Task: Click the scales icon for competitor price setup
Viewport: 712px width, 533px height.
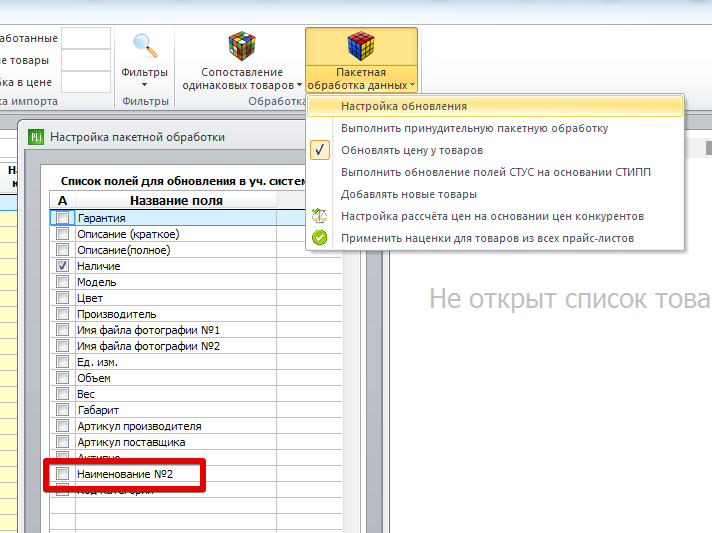Action: click(320, 216)
